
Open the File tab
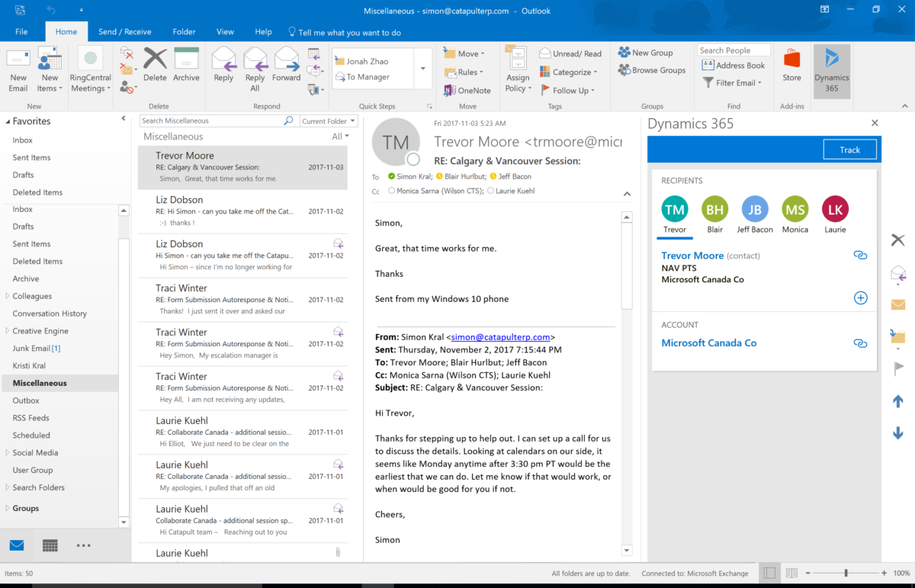[21, 32]
